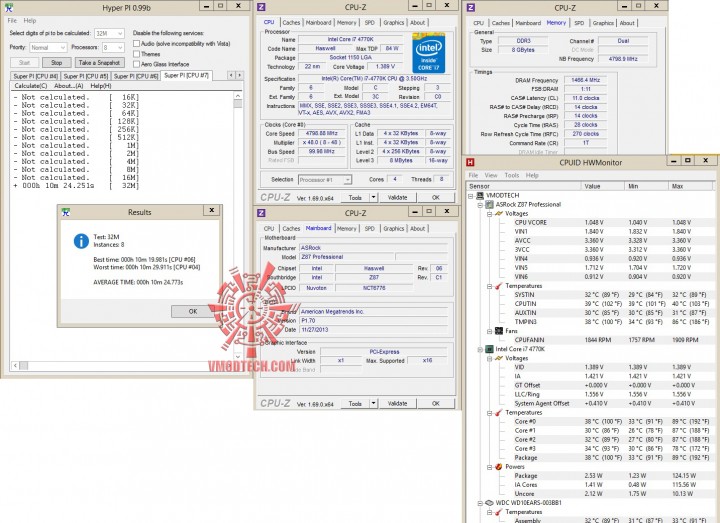Open the Tools menu in HWMonitor
Screen dimensions: 720x523
tap(512, 175)
